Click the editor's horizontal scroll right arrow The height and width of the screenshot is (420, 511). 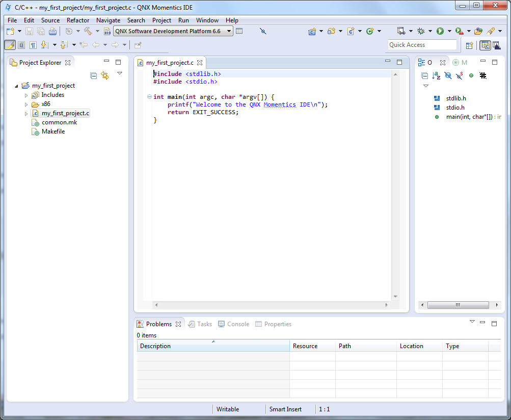point(387,305)
